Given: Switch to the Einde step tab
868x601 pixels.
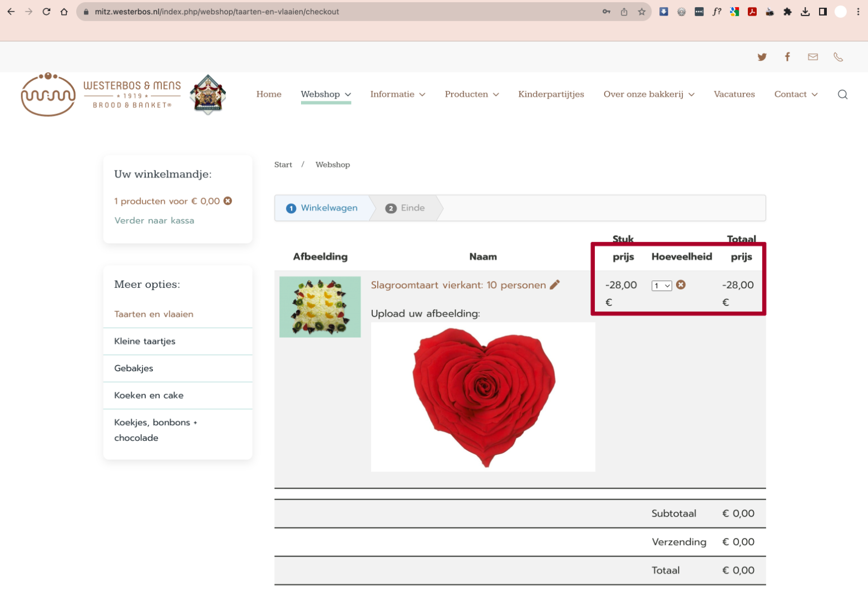Looking at the screenshot, I should (405, 208).
